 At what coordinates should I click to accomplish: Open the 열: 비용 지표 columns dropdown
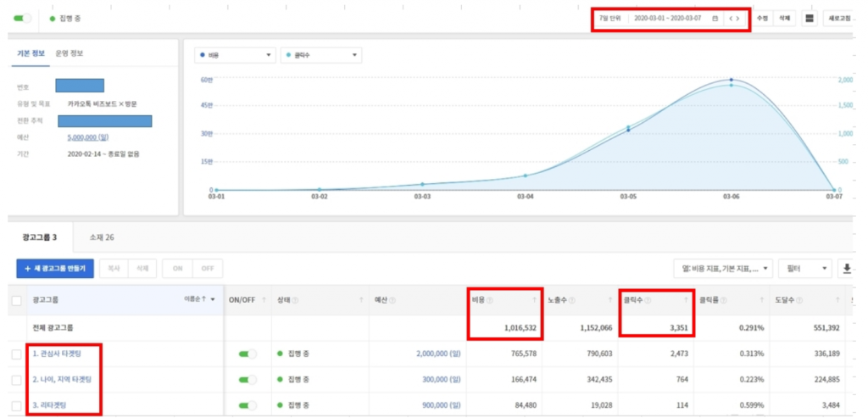[724, 269]
